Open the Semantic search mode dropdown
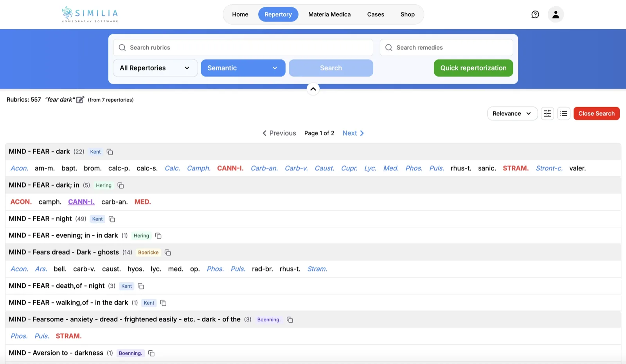This screenshot has width=626, height=364. (243, 68)
